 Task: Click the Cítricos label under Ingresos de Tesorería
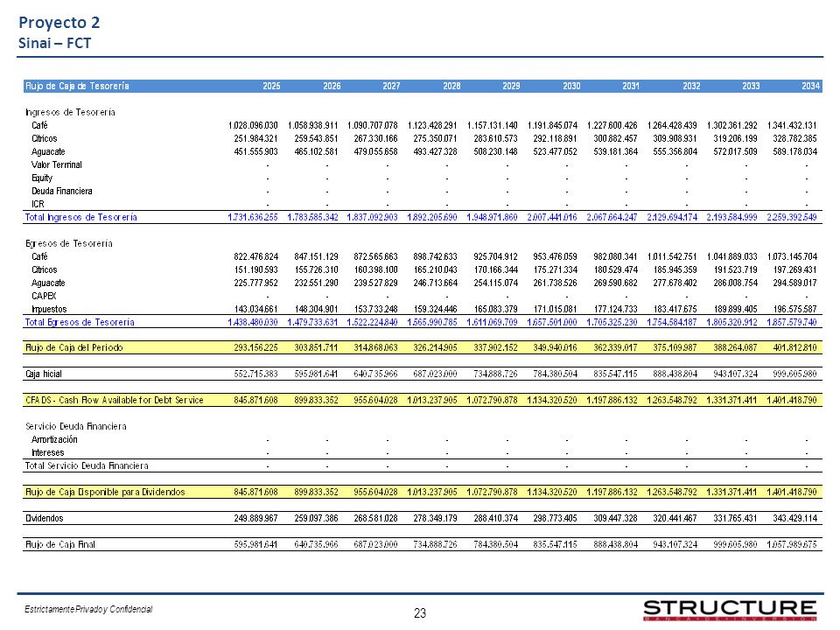pyautogui.click(x=45, y=138)
